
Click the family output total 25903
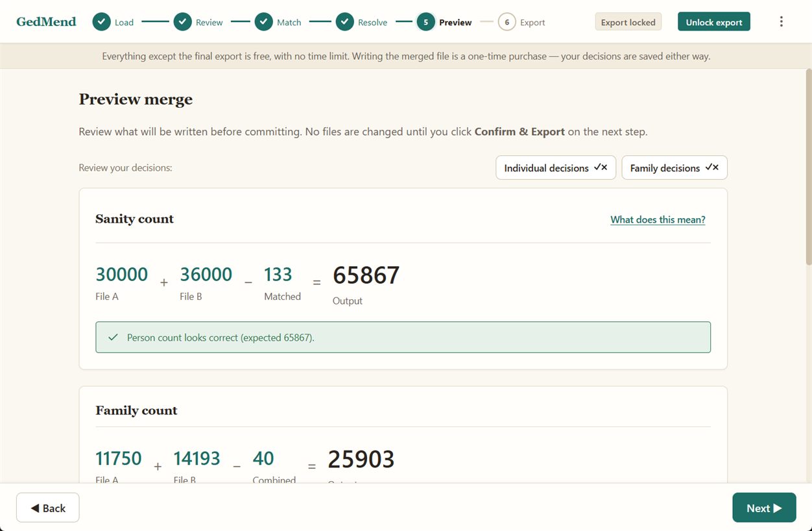coord(361,460)
